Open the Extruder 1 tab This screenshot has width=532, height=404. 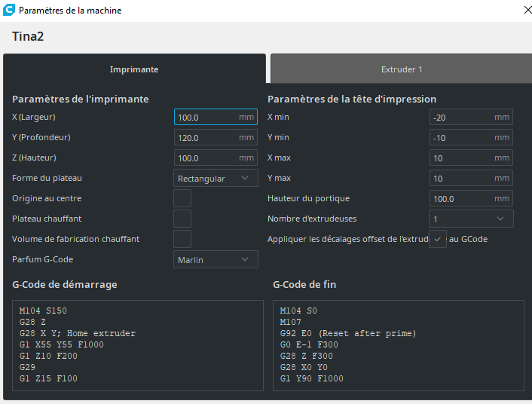(401, 69)
